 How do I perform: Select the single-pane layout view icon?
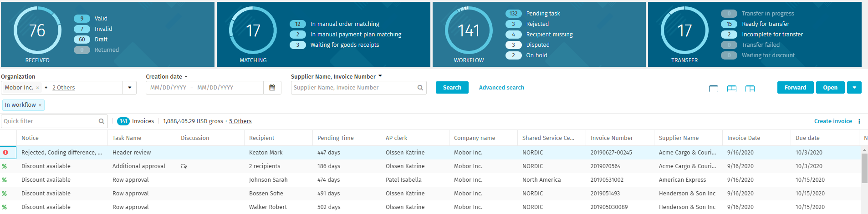point(714,89)
